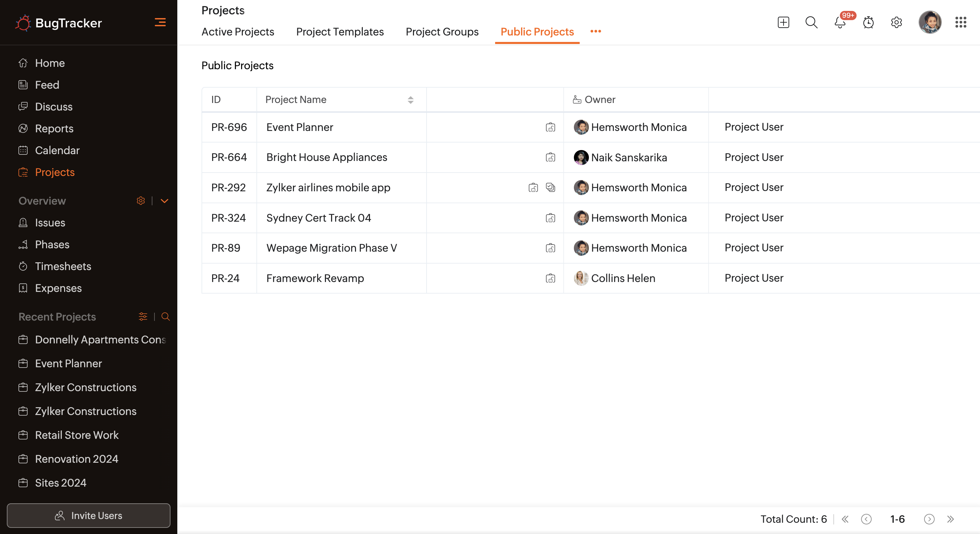Open the settings gear in the top bar
980x534 pixels.
tap(896, 23)
